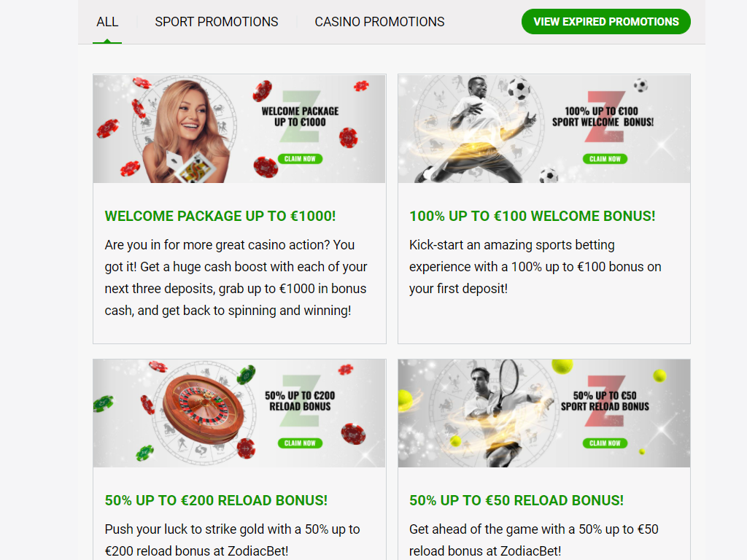The image size is (747, 560).
Task: Click the blonde woman with cards banner image
Action: [x=239, y=128]
